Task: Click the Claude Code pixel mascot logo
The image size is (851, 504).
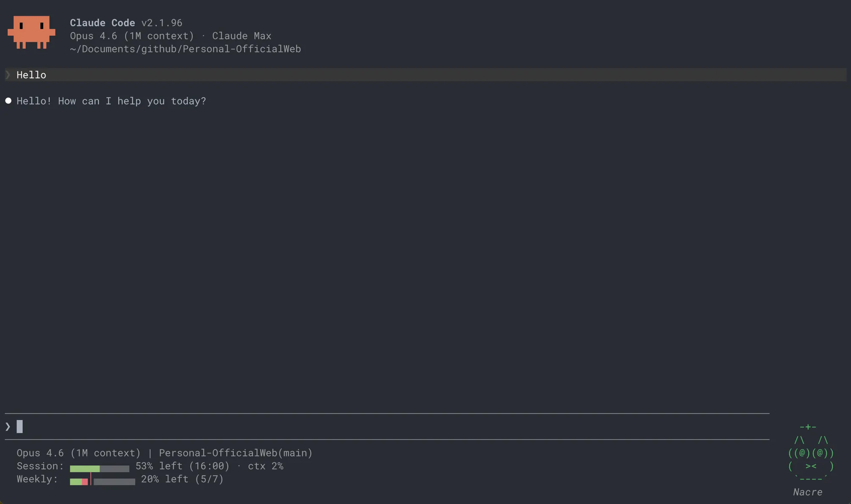Action: 31,32
